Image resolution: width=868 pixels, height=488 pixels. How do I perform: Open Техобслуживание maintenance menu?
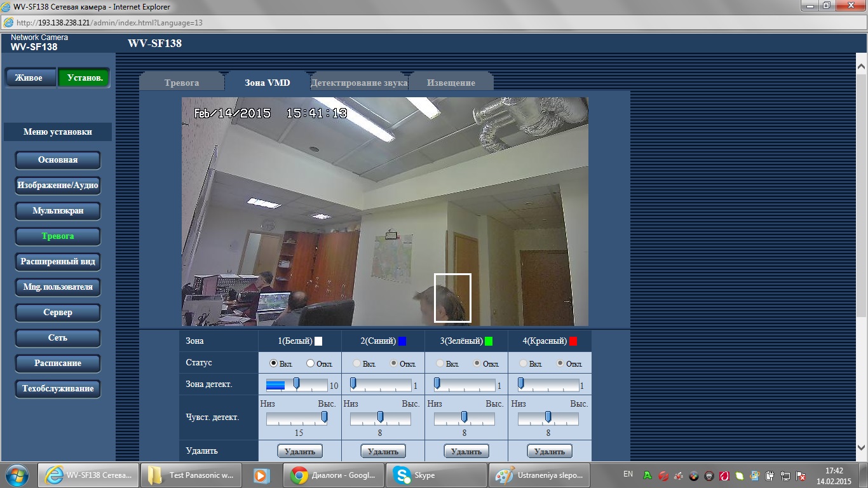pyautogui.click(x=58, y=389)
